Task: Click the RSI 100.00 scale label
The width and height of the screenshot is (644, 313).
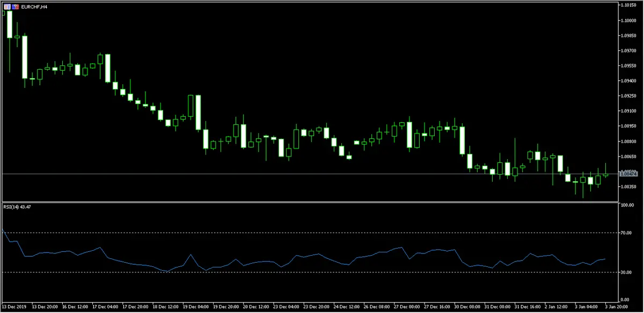Action: pos(627,205)
